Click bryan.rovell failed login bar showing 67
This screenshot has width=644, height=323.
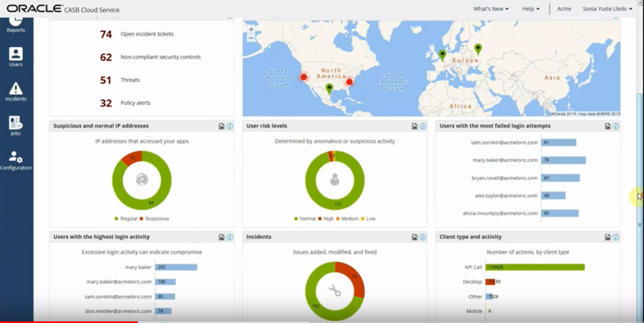click(x=560, y=178)
